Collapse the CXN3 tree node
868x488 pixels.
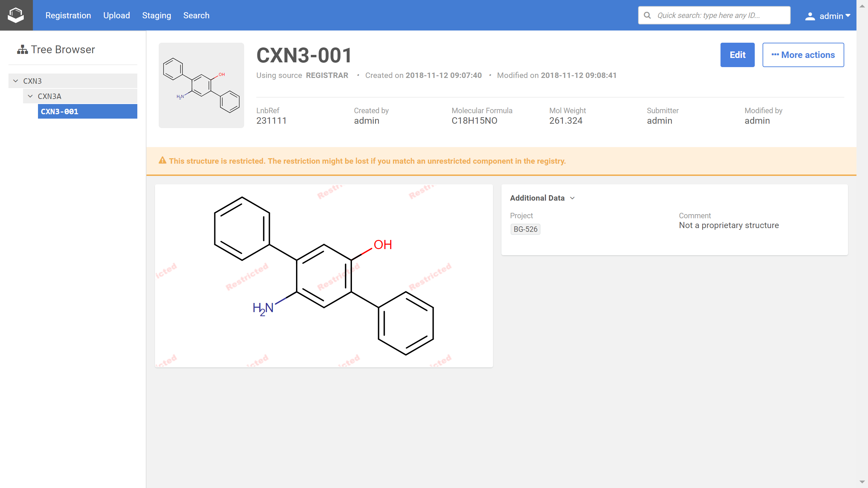(x=16, y=81)
